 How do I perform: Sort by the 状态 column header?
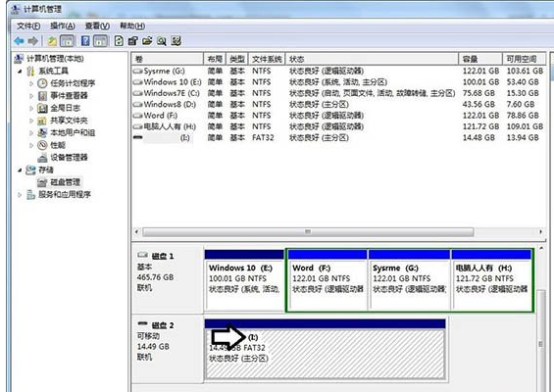click(372, 59)
